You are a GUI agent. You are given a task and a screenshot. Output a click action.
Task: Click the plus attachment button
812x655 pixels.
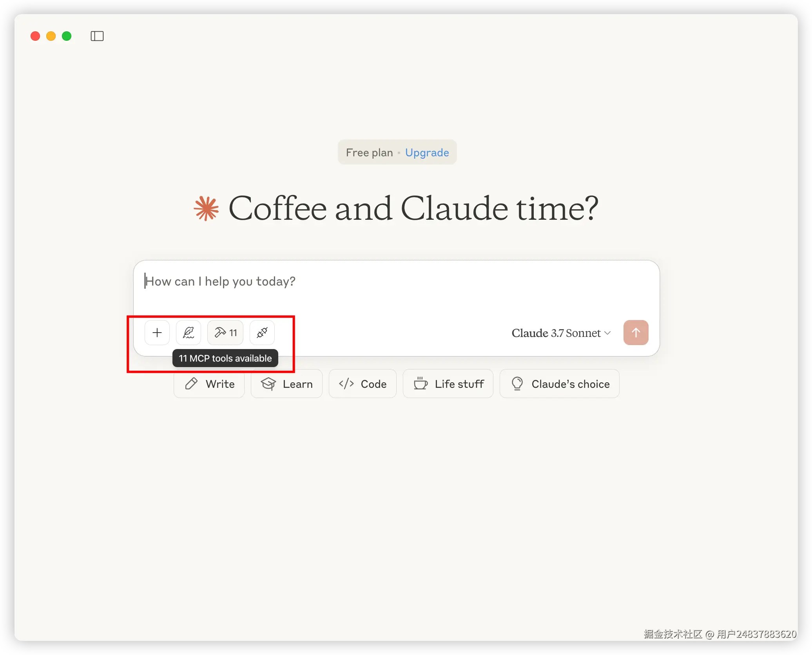[157, 333]
